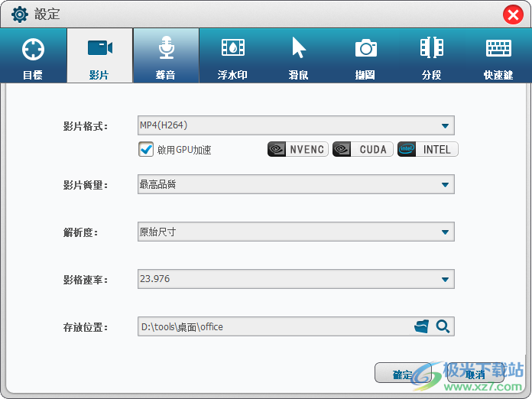
Task: Select the 影片 video tab
Action: [x=99, y=56]
